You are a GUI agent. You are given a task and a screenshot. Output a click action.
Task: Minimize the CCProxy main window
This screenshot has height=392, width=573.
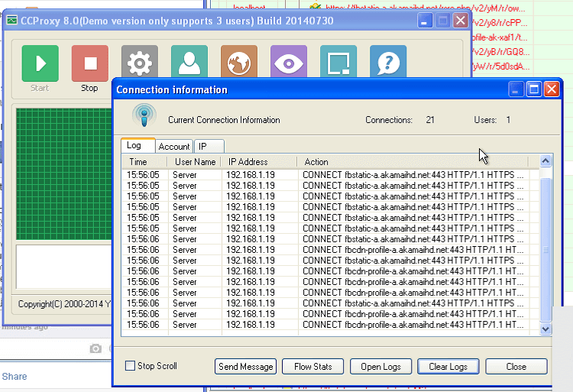click(425, 21)
